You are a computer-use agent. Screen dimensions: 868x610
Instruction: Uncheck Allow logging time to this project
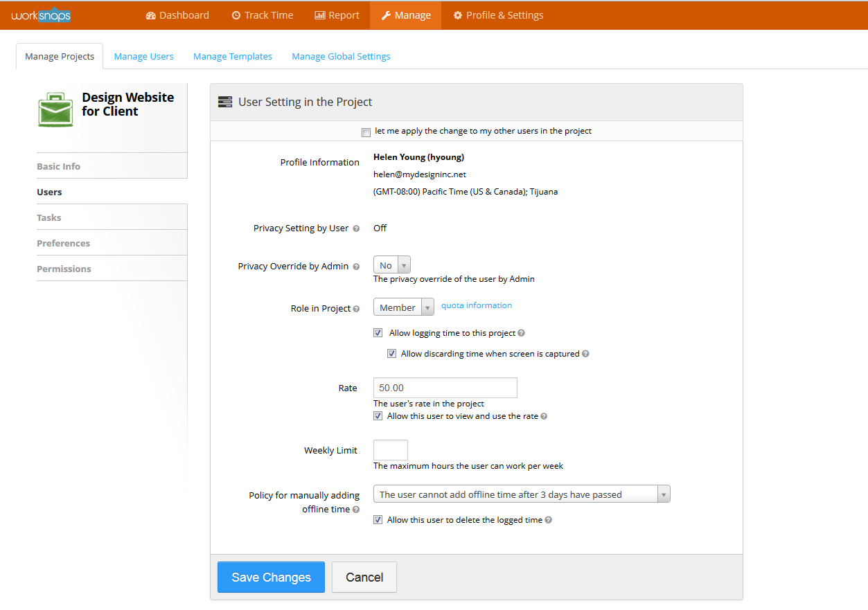point(378,333)
